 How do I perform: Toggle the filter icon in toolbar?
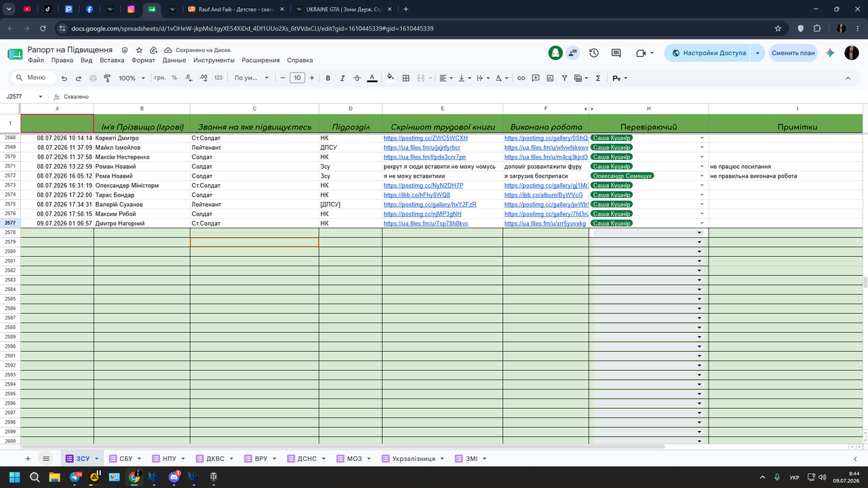(x=564, y=78)
